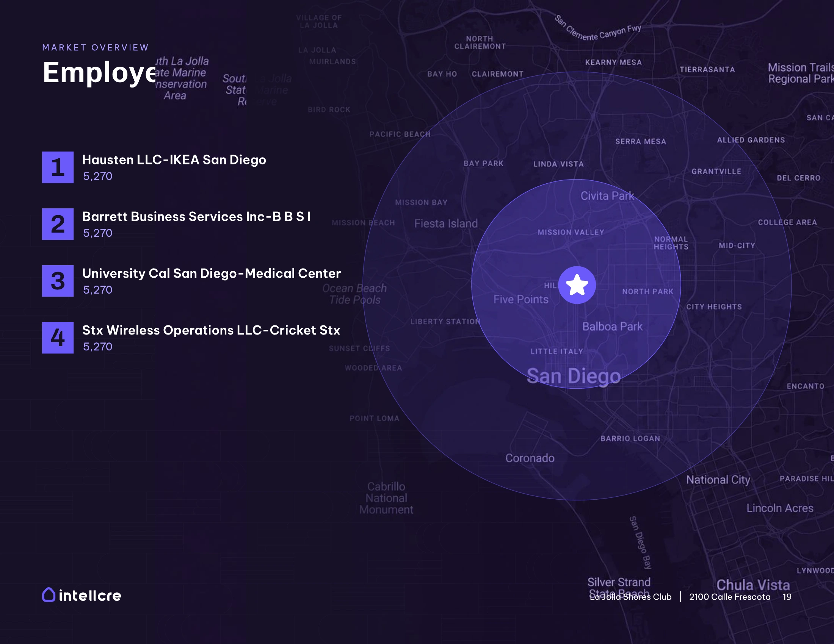Image resolution: width=834 pixels, height=644 pixels.
Task: Click the "Hausten LLC-IKEA San Diego" employer name
Action: pos(174,160)
